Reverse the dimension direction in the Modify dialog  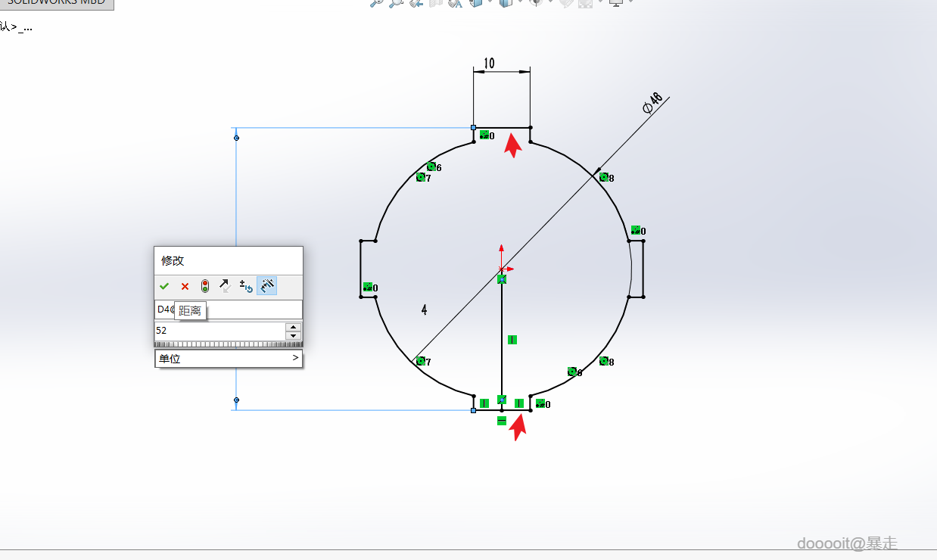point(225,286)
